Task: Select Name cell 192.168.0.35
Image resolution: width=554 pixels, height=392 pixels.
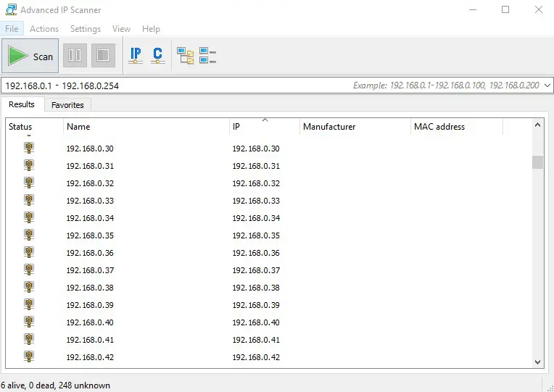Action: click(90, 235)
